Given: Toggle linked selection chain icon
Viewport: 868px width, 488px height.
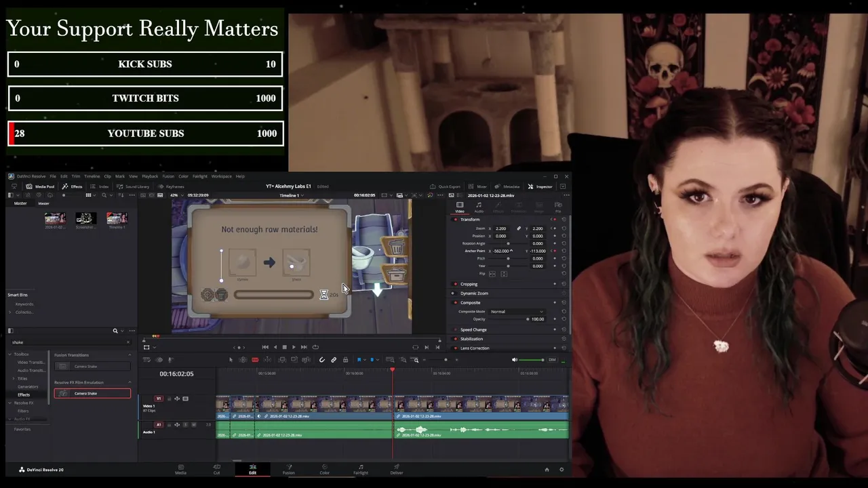Looking at the screenshot, I should coord(334,360).
